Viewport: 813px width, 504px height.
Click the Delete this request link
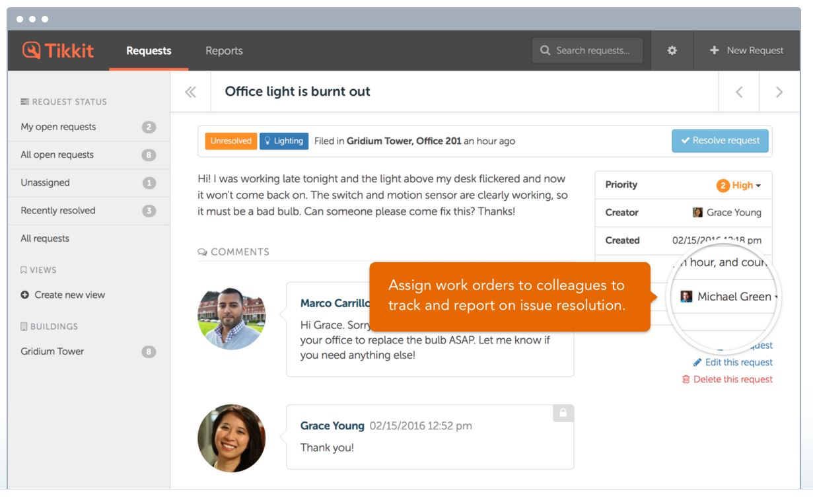click(727, 379)
